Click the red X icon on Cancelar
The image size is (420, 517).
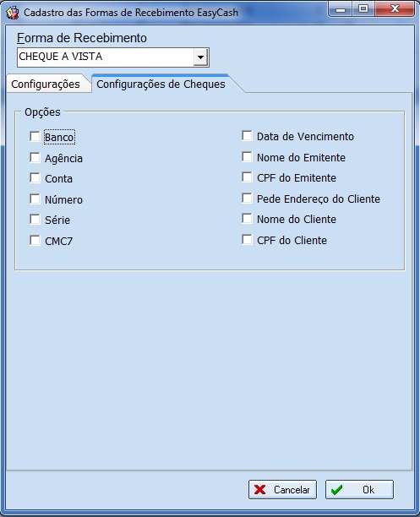260,490
